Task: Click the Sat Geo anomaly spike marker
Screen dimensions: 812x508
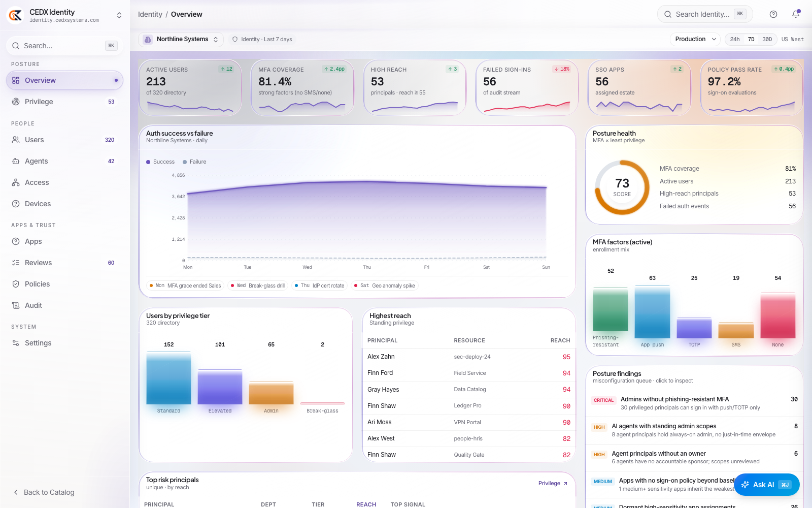Action: coord(385,285)
